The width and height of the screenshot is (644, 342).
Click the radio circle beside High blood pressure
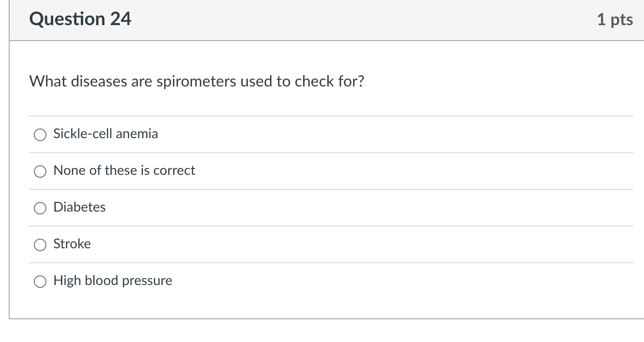point(40,282)
